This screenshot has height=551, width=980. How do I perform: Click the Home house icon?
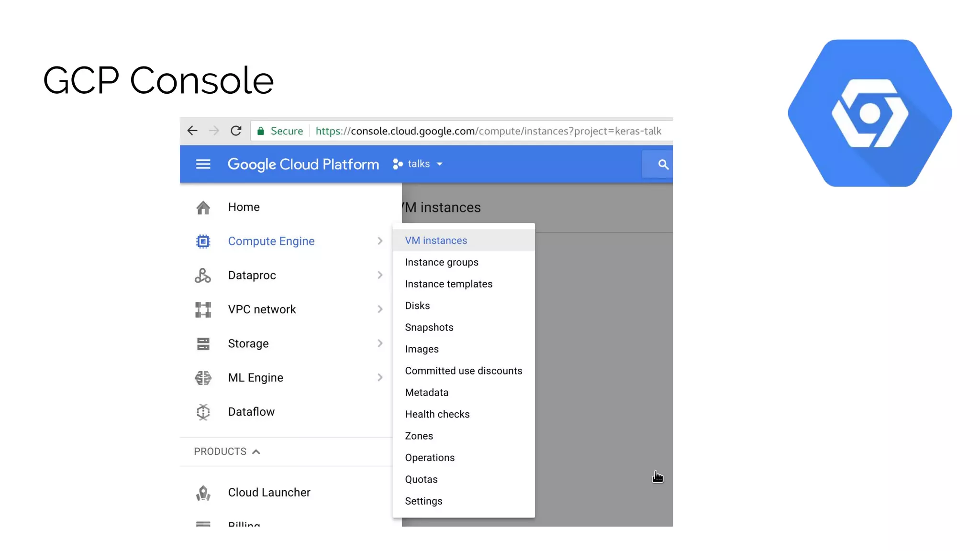(203, 208)
